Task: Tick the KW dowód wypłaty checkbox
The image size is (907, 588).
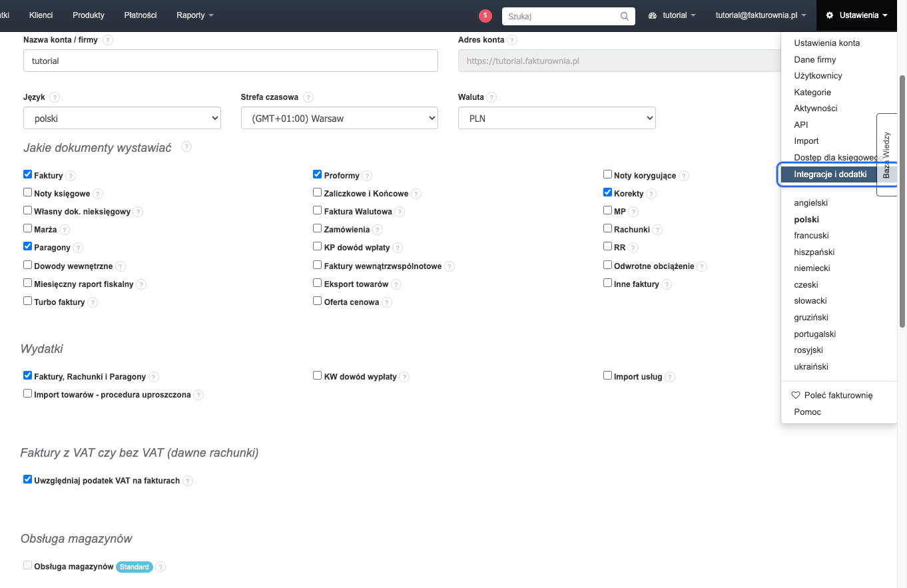Action: pyautogui.click(x=318, y=376)
